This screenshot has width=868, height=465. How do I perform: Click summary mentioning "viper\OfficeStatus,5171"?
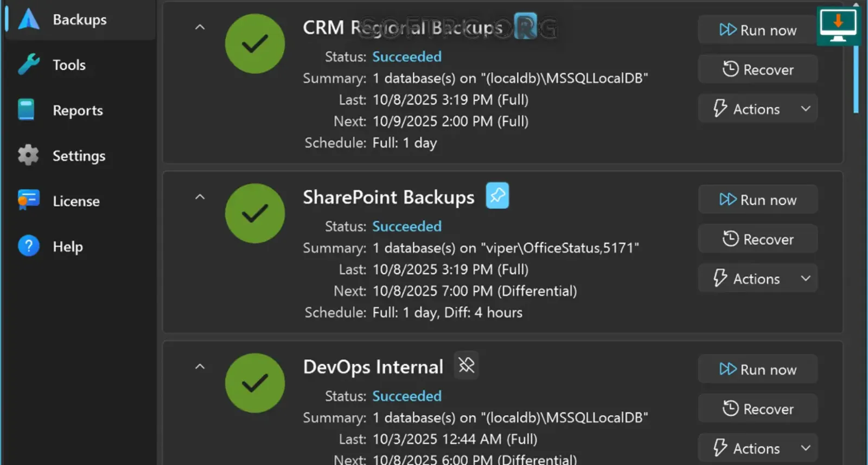(x=506, y=248)
